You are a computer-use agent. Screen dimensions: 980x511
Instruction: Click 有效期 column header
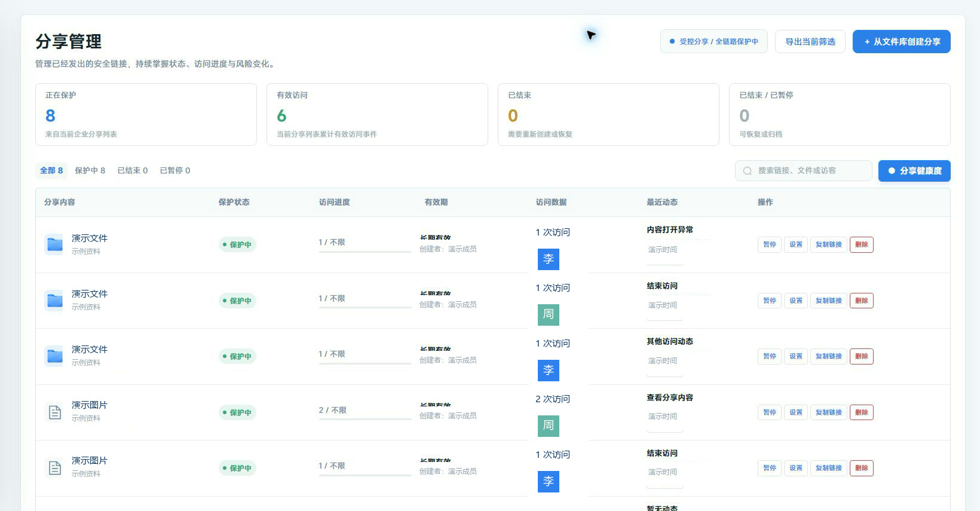tap(436, 202)
